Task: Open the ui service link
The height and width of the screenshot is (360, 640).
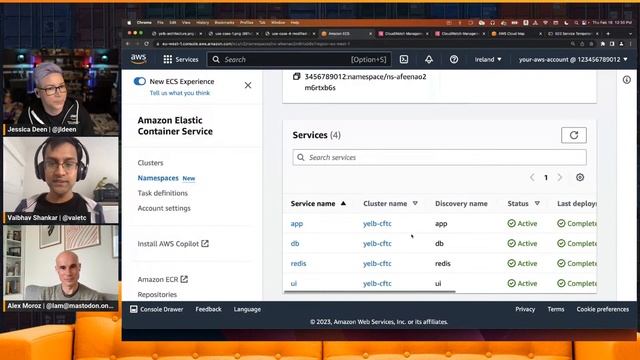Action: (x=293, y=283)
